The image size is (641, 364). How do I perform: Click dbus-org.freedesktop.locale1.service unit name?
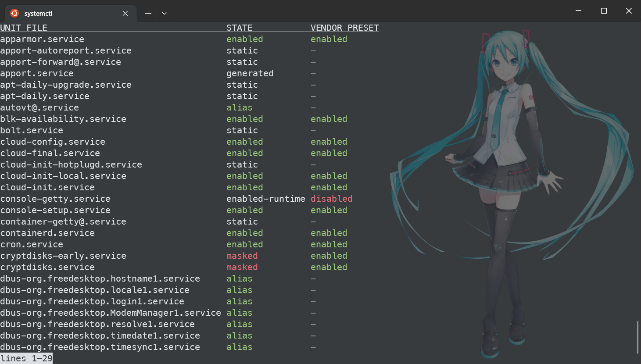[95, 290]
